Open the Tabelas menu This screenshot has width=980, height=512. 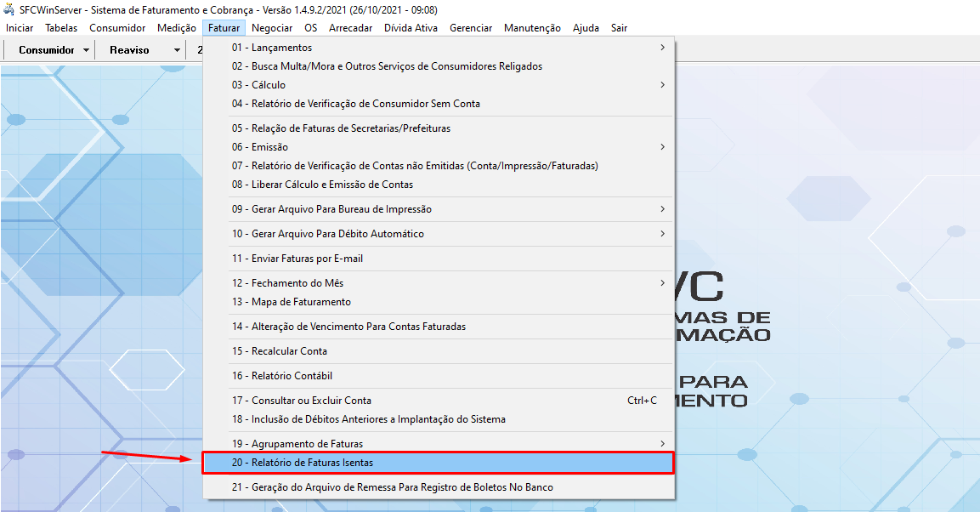(59, 27)
